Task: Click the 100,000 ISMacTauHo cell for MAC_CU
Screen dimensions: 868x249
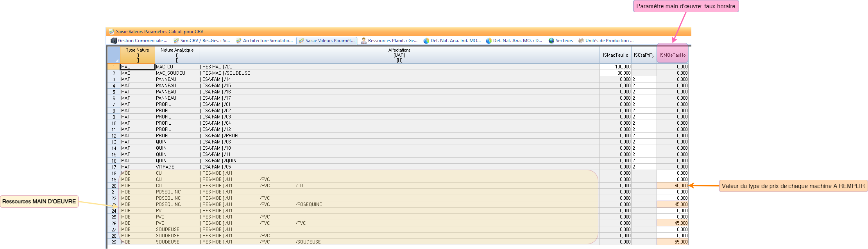Action: click(x=616, y=67)
